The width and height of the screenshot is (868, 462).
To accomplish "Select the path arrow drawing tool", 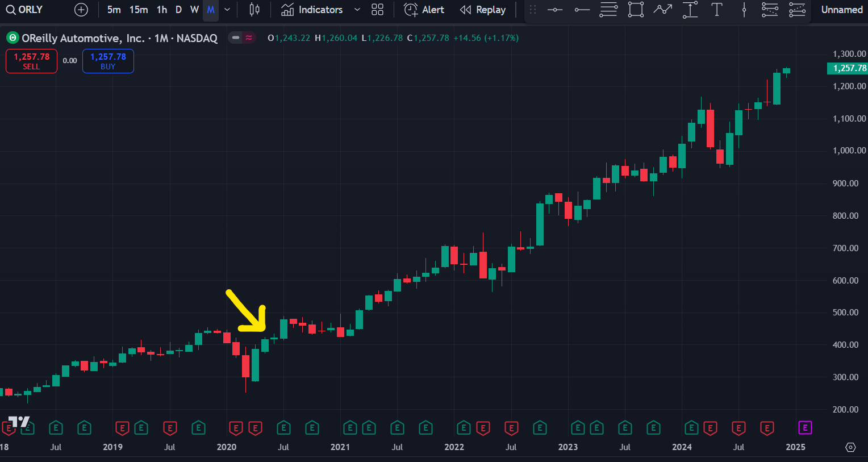I will coord(662,10).
